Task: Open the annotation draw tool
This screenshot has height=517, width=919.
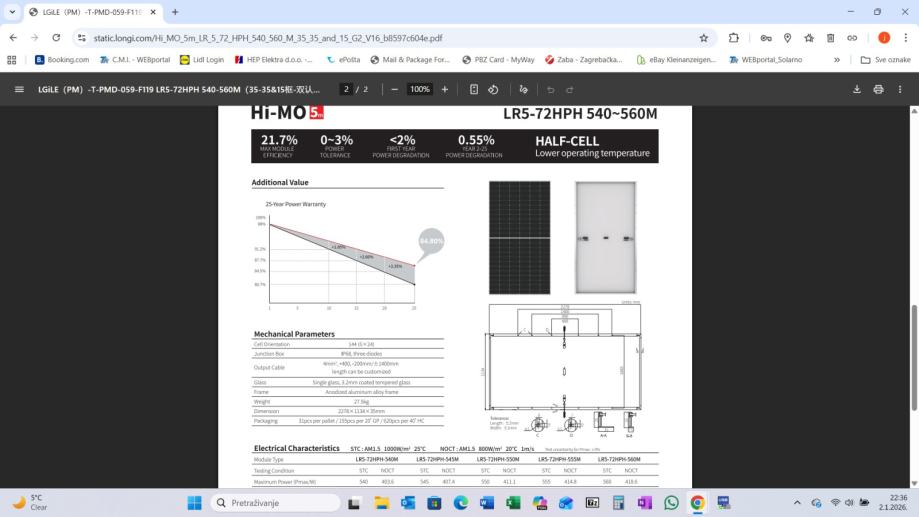Action: coord(524,89)
